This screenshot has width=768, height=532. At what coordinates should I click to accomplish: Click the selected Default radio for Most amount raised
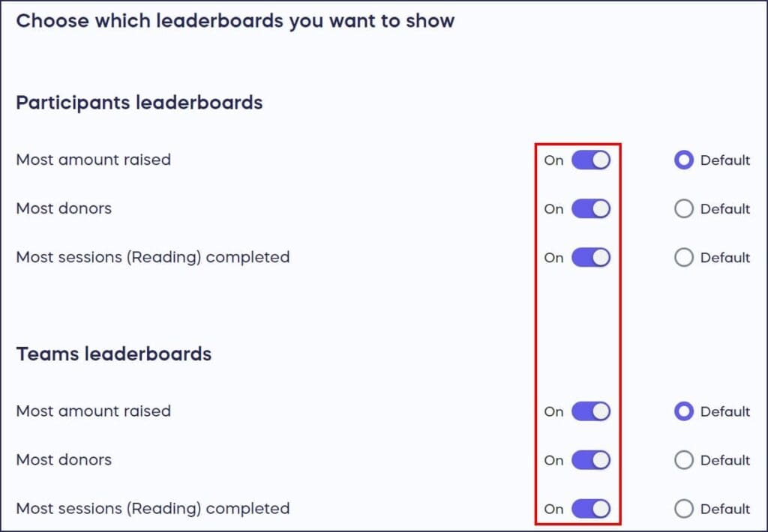tap(684, 160)
